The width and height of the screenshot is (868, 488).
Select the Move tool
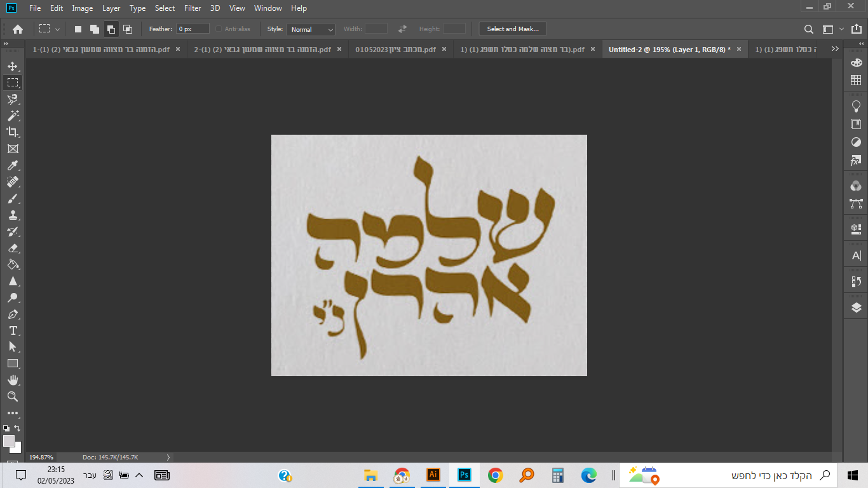click(13, 66)
